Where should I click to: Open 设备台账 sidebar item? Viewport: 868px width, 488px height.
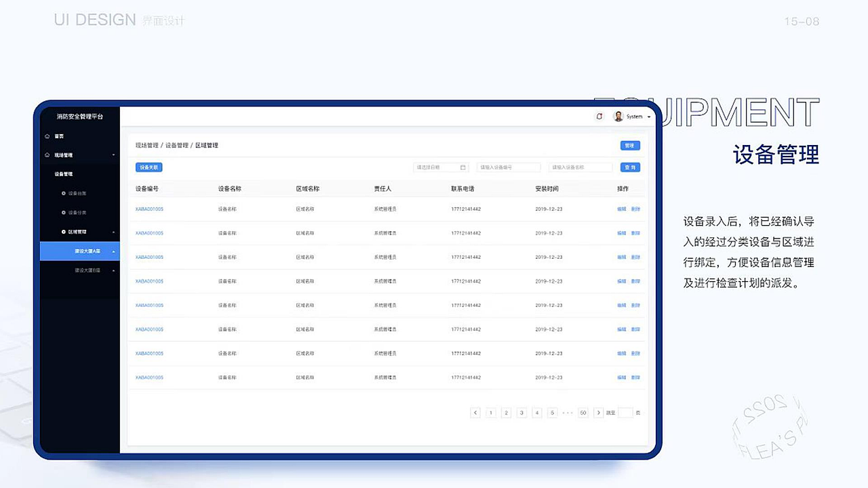tap(77, 193)
